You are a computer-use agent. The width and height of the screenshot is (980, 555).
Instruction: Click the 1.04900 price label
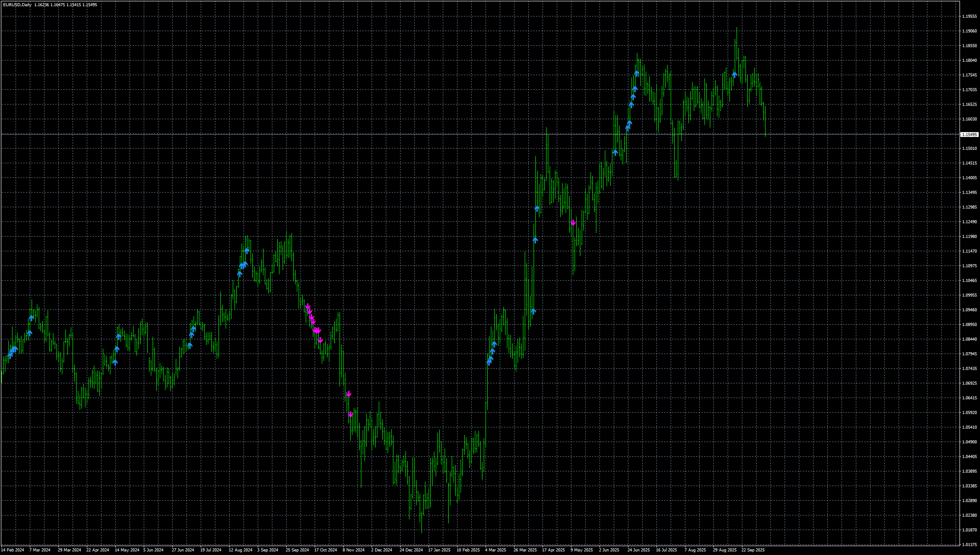click(x=969, y=442)
